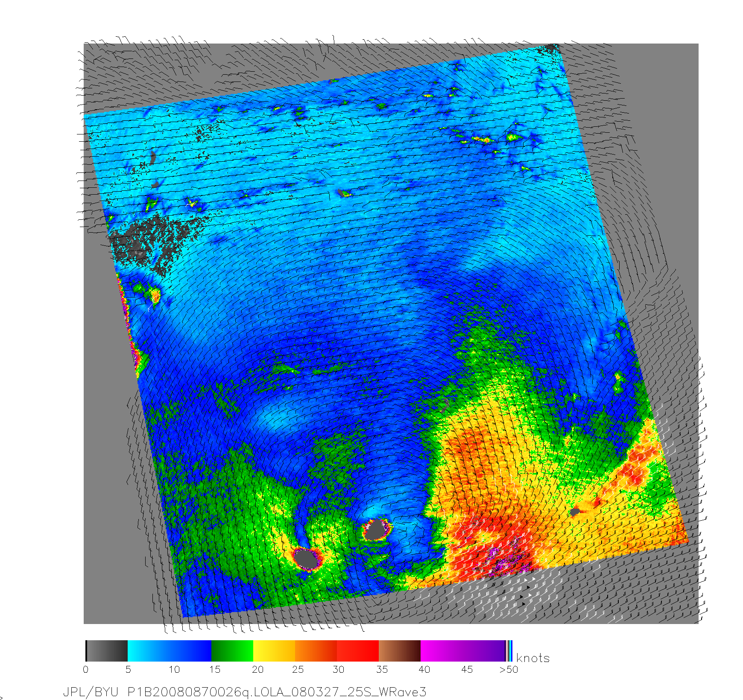This screenshot has width=743, height=700.
Task: Click the small gray oval masked spot inside the yellow-orange region
Action: [x=575, y=511]
